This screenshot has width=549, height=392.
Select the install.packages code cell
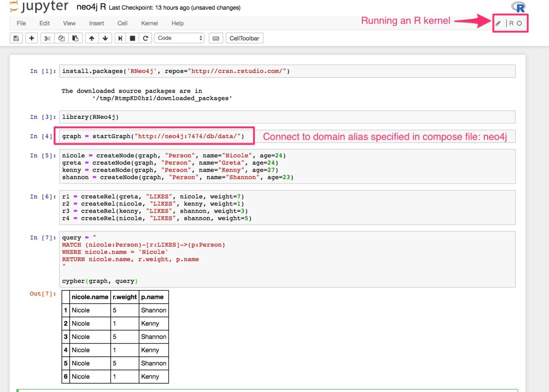pos(287,71)
